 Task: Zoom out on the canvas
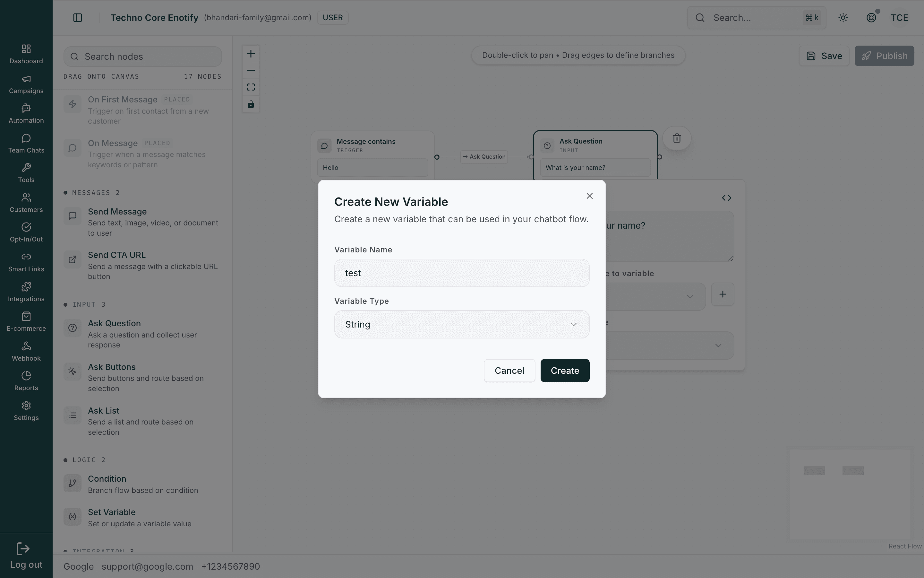pos(251,70)
